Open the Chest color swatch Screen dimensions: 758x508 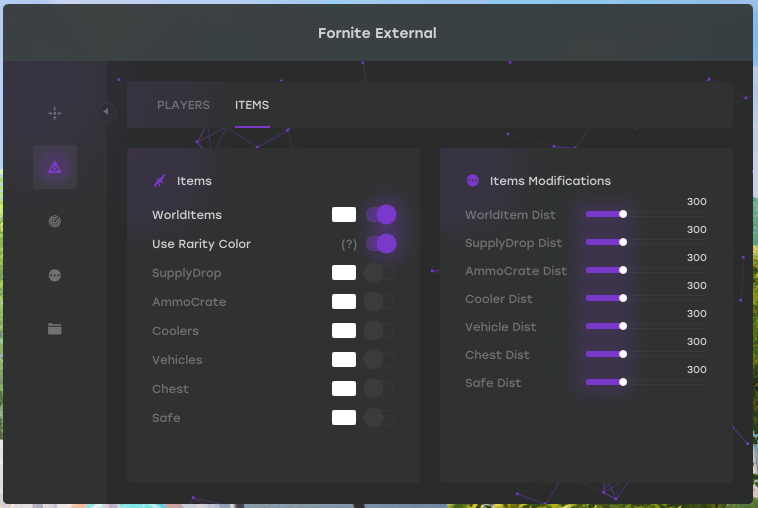pos(344,389)
